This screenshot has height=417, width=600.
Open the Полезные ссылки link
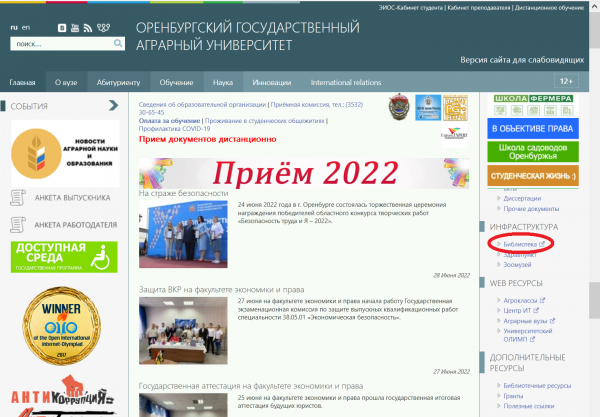tap(529, 406)
